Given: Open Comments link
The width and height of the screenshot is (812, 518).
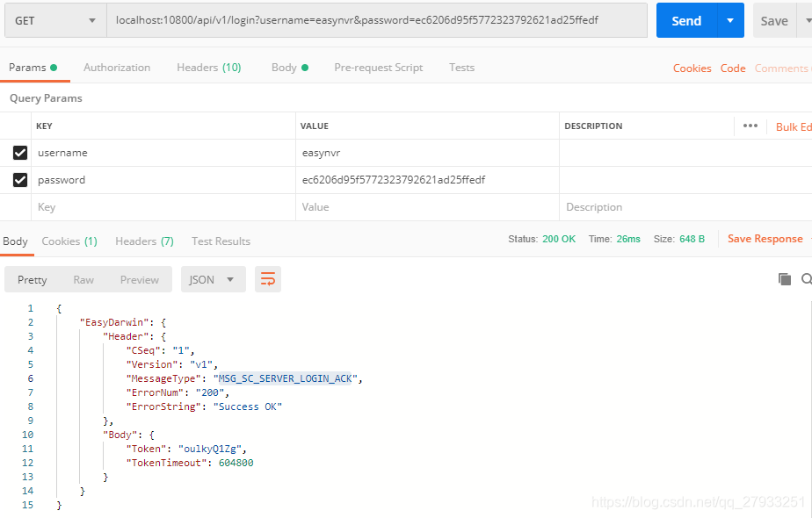Looking at the screenshot, I should click(x=782, y=68).
